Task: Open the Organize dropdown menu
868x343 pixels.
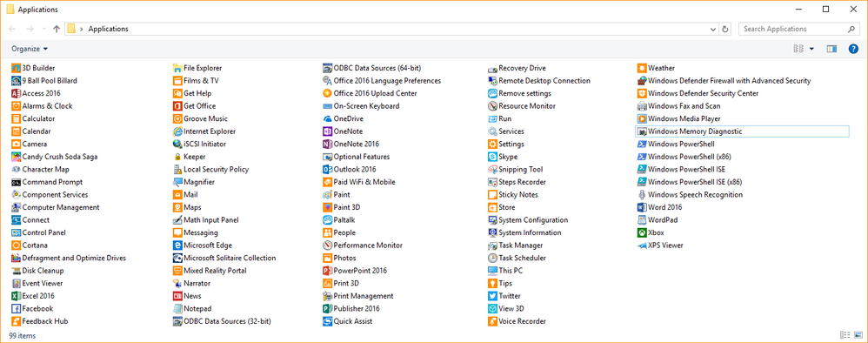Action: [x=30, y=49]
